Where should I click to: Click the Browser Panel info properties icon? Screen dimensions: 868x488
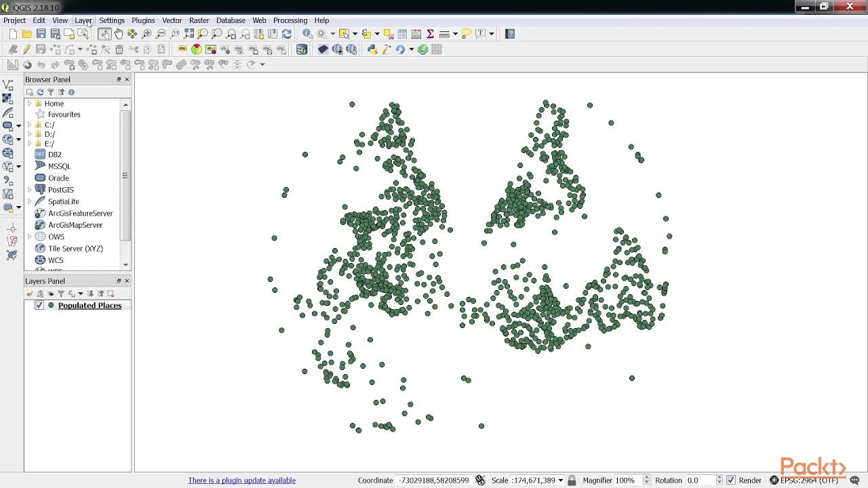point(71,92)
